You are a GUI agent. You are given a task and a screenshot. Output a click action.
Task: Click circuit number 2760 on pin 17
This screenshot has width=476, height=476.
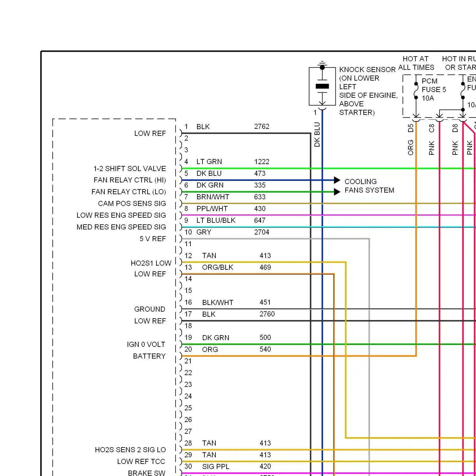267,314
